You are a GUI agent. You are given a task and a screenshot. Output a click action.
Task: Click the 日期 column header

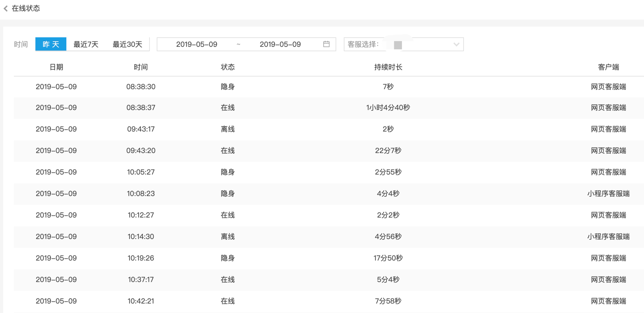click(x=56, y=67)
